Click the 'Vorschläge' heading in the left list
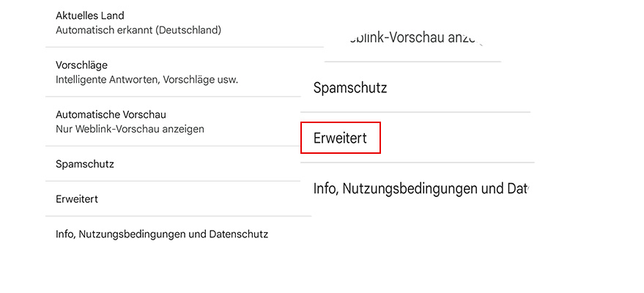The width and height of the screenshot is (644, 293). coord(81,64)
